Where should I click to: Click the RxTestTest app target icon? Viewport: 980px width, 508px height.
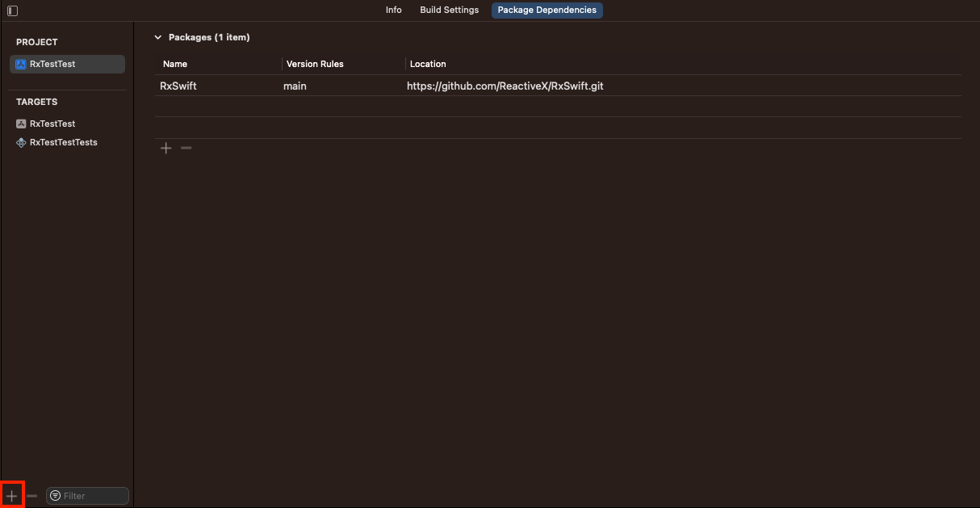pos(21,124)
